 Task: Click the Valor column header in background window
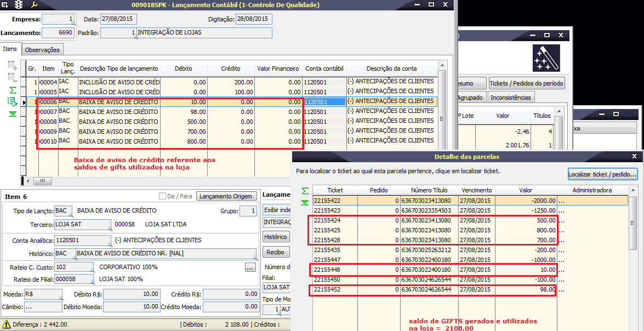pyautogui.click(x=502, y=116)
